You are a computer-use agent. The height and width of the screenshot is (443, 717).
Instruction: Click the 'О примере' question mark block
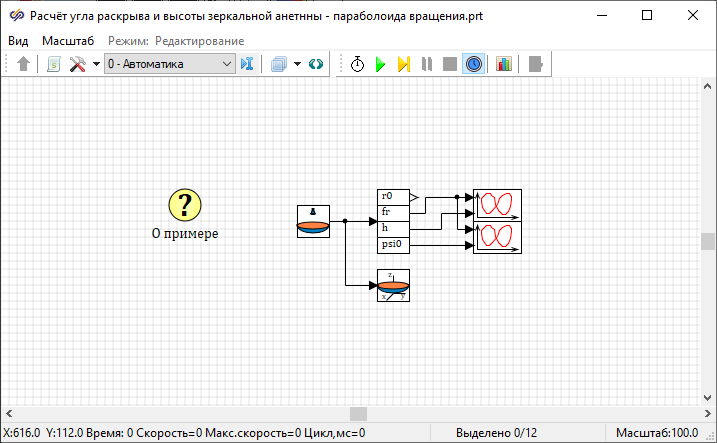(x=184, y=205)
